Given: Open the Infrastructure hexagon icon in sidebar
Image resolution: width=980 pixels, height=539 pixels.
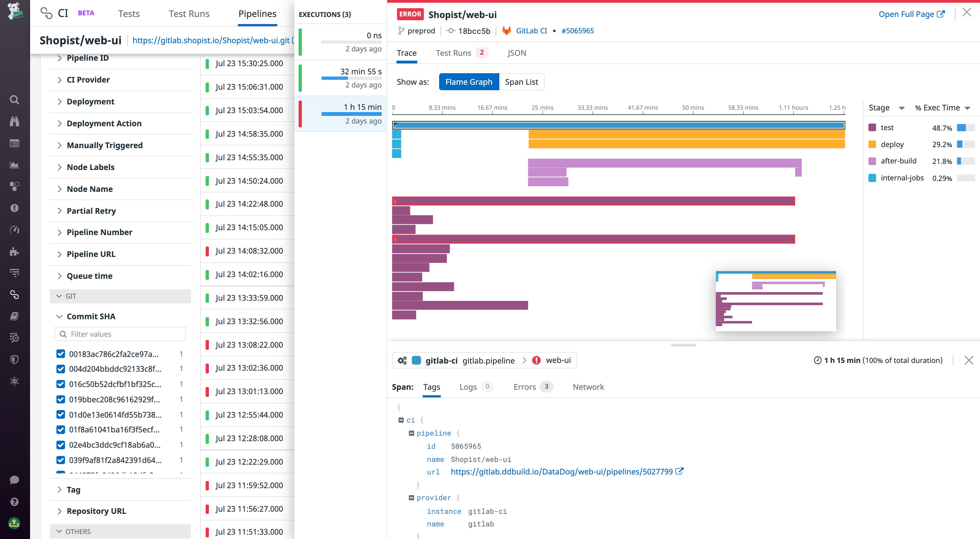Looking at the screenshot, I should pyautogui.click(x=14, y=186).
